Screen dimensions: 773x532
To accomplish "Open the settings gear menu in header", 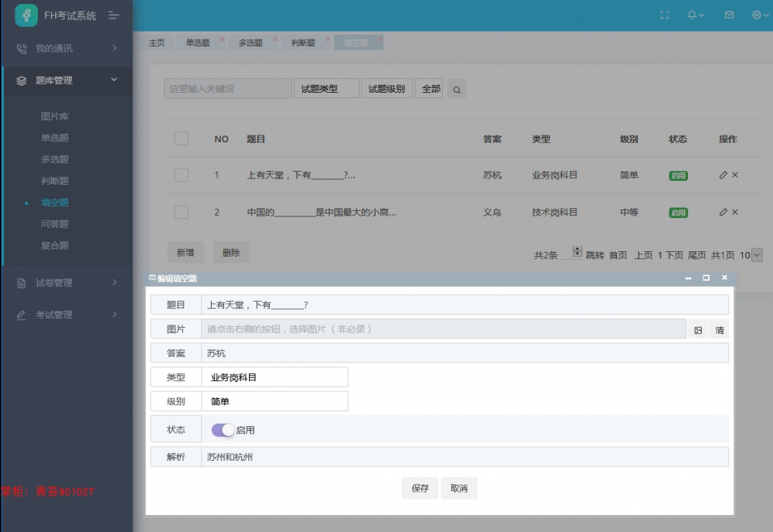I will [x=758, y=15].
